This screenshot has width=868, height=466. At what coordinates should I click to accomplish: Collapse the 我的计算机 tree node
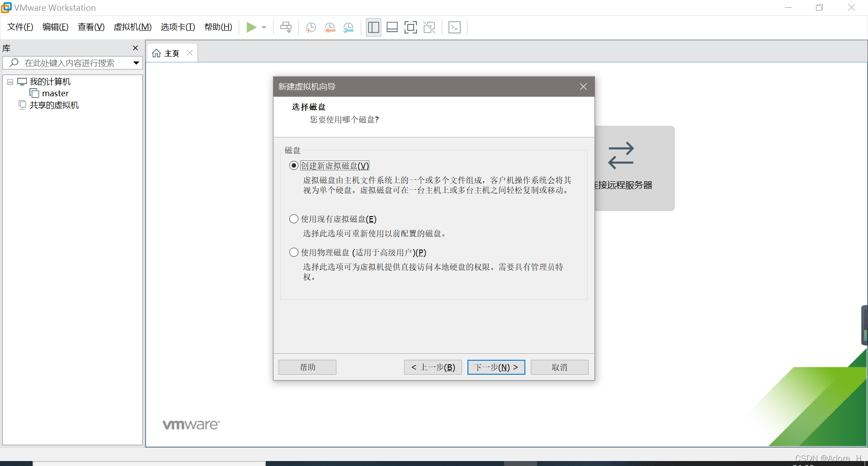[x=10, y=82]
